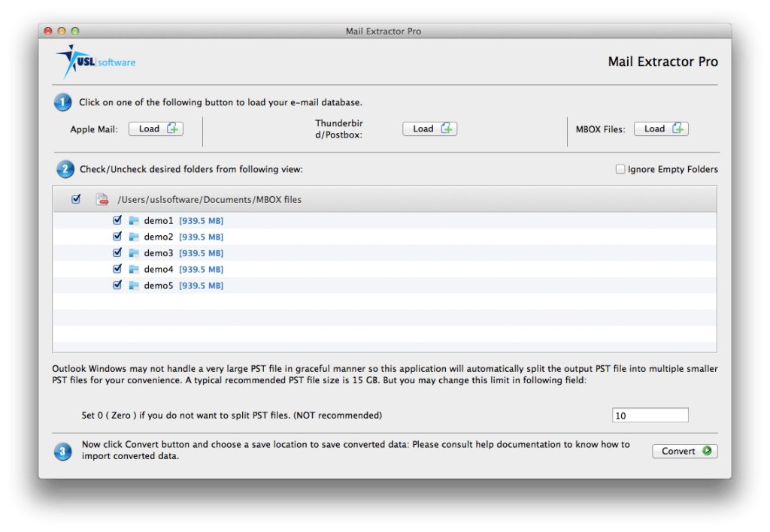Click the green arrow icon on Convert button
Viewport: 770px width, 532px height.
pyautogui.click(x=704, y=451)
